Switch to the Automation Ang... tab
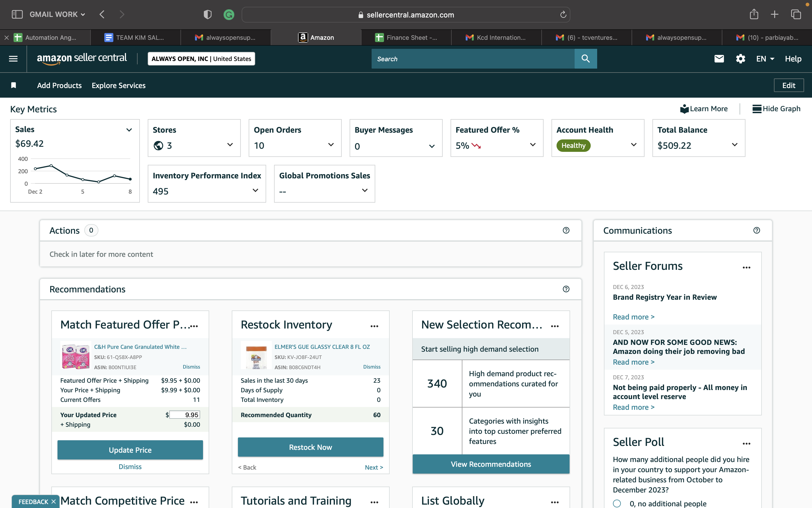Screen dimensions: 812x508 coord(45,38)
